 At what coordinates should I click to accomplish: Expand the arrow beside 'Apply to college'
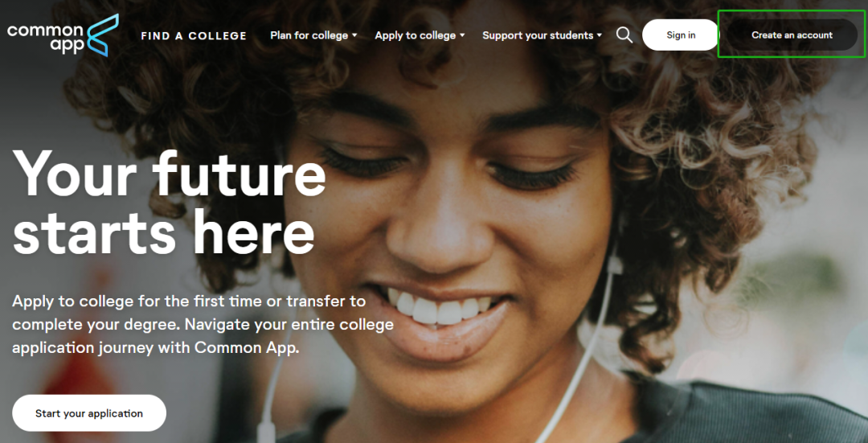point(462,35)
